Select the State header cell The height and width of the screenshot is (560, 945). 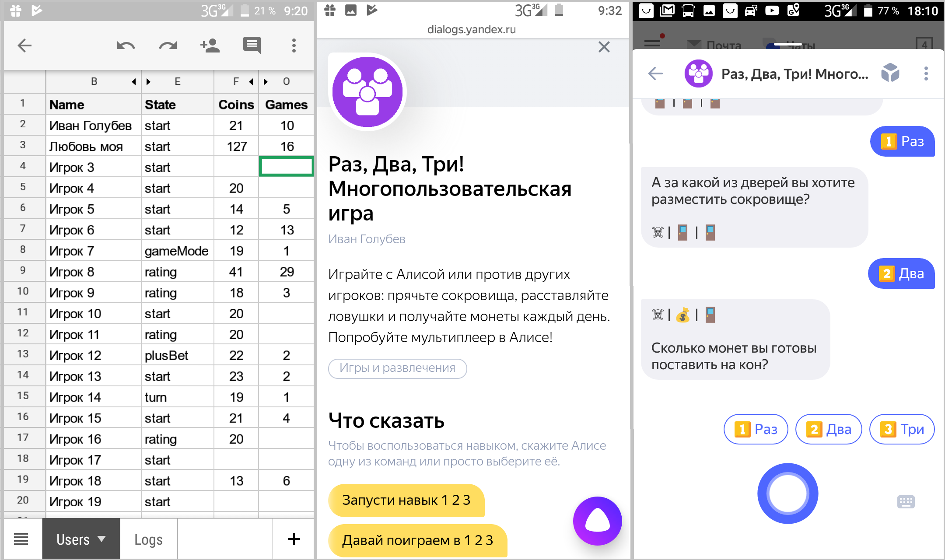[178, 105]
